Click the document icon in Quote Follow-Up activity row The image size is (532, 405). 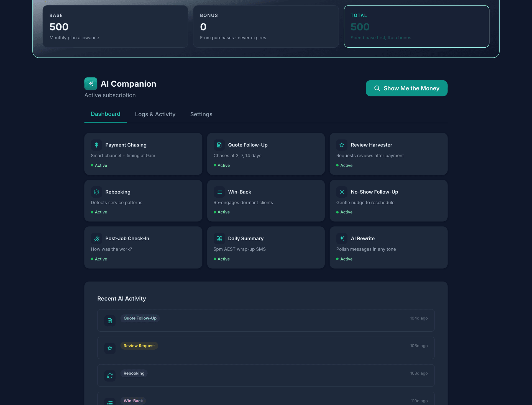pos(110,321)
